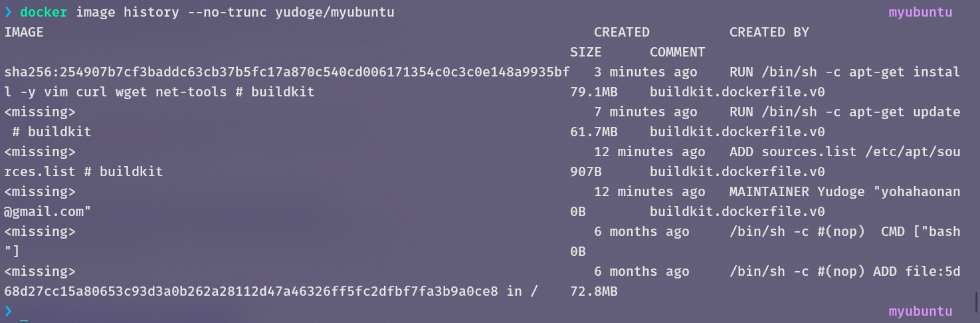This screenshot has height=323, width=980.
Task: Click the 72.8MB base layer size
Action: click(x=593, y=291)
